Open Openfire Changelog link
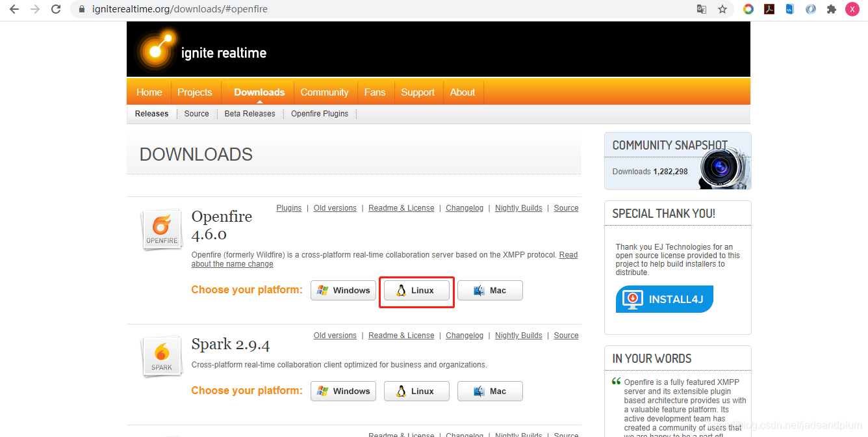 pos(465,208)
